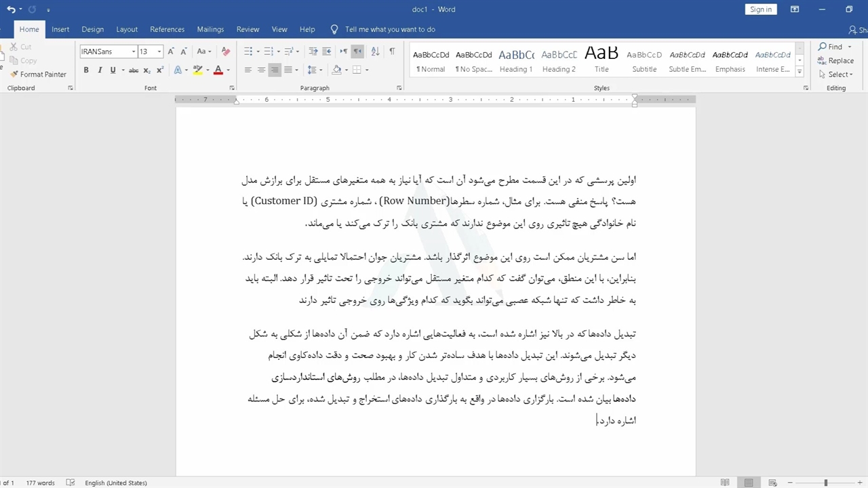
Task: Toggle show paragraph marks (¶)
Action: [391, 52]
